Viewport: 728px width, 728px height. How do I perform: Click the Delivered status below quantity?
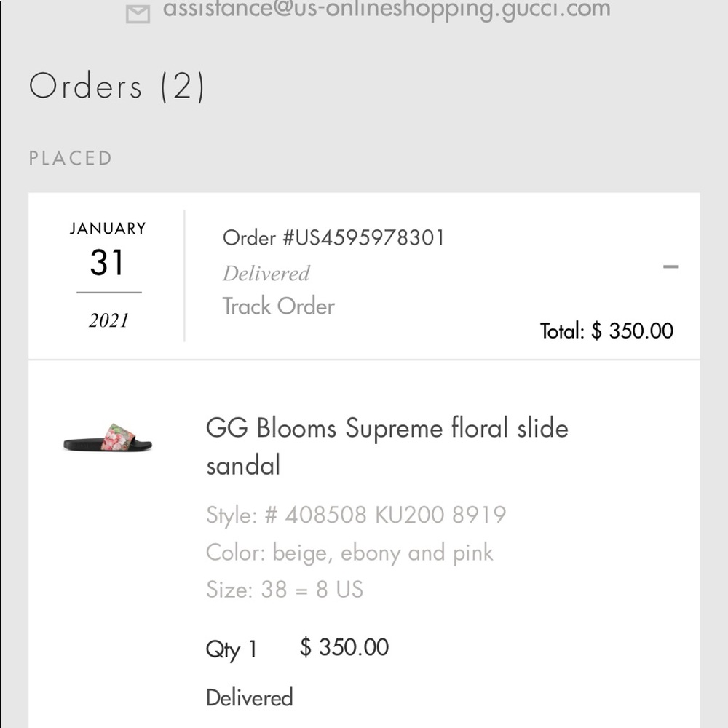coord(249,697)
